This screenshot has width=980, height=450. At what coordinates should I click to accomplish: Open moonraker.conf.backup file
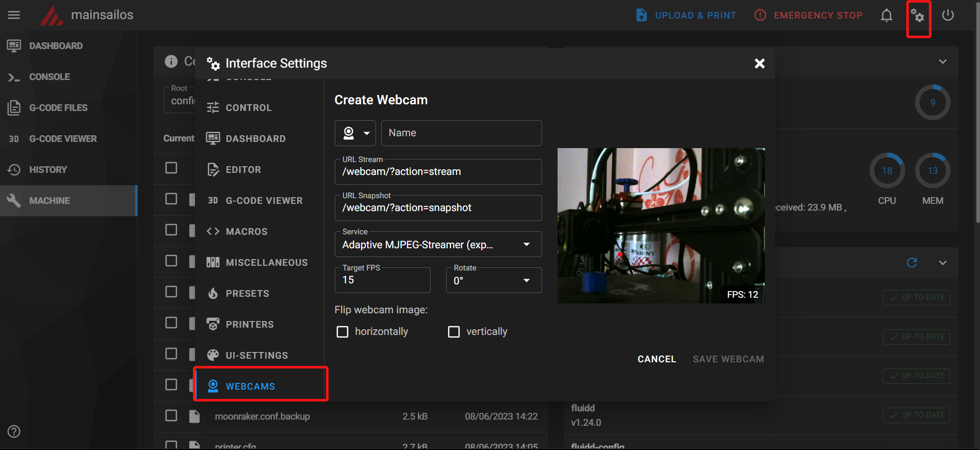pos(263,416)
